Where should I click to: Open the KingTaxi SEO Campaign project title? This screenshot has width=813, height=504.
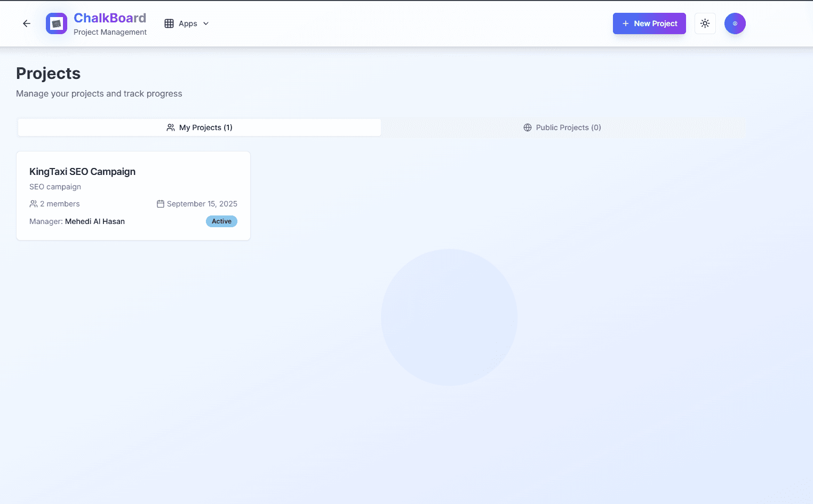[x=82, y=172]
